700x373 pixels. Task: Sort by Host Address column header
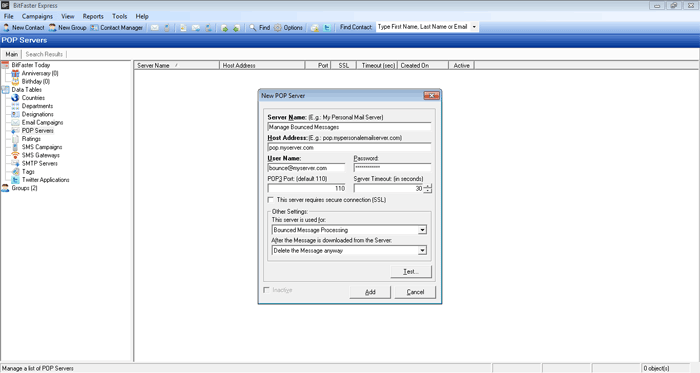[262, 66]
